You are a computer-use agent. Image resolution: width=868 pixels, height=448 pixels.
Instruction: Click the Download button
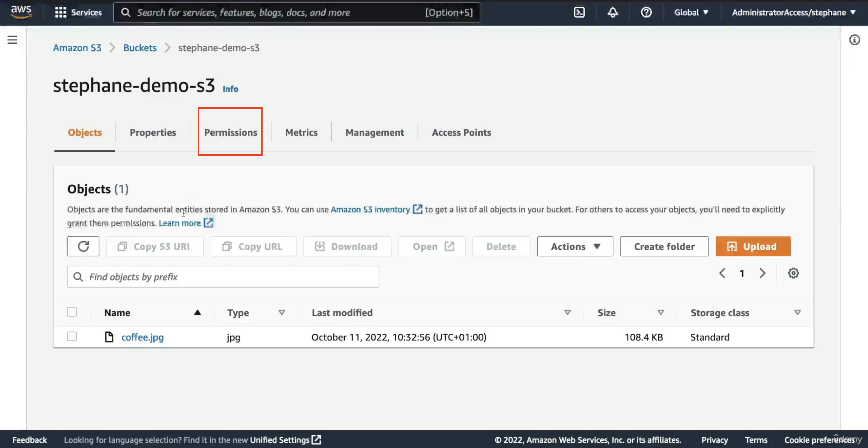tap(348, 246)
